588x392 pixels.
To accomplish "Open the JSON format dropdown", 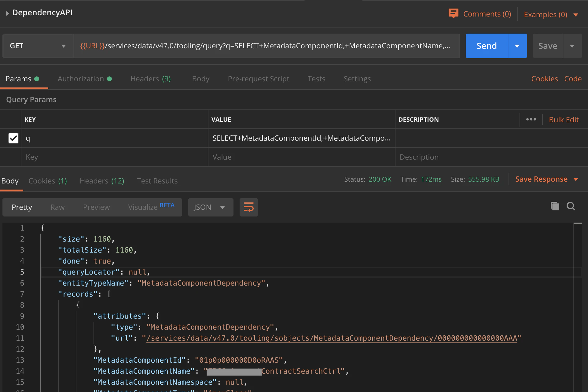I will [210, 207].
